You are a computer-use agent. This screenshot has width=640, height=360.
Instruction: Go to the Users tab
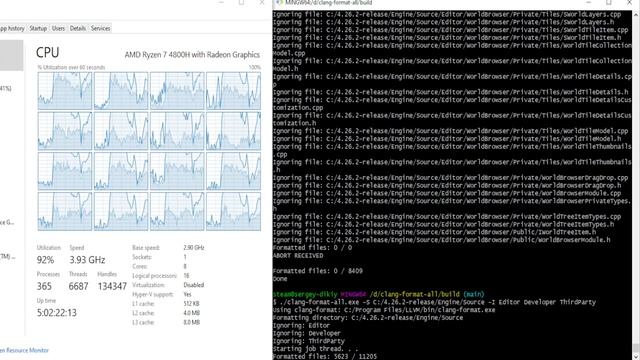click(x=58, y=28)
